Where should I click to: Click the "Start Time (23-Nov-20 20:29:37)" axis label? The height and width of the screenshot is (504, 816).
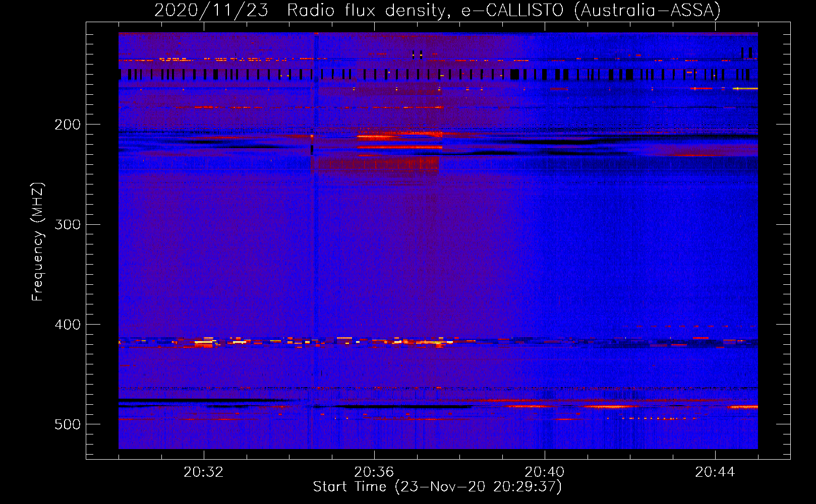[437, 487]
